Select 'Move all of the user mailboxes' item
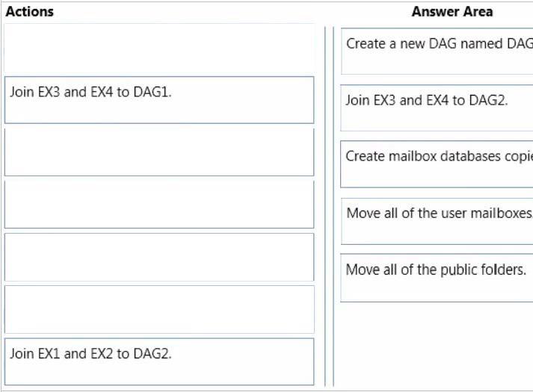 pyautogui.click(x=437, y=221)
